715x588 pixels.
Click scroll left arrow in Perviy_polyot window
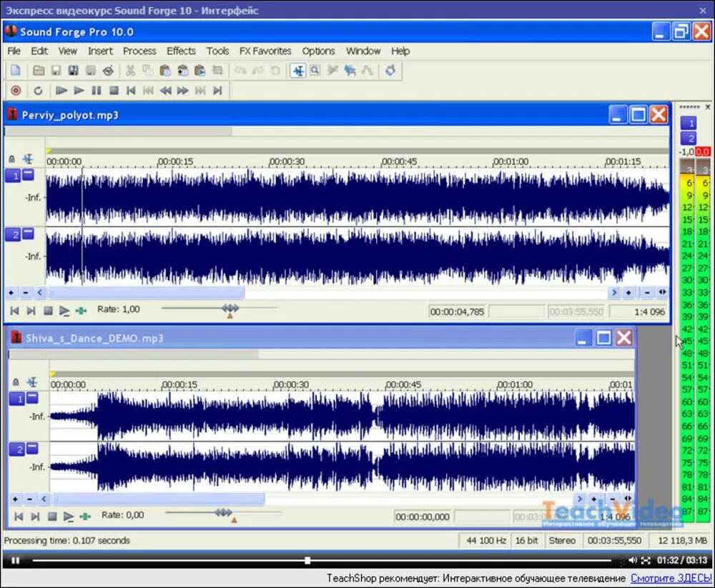(39, 292)
